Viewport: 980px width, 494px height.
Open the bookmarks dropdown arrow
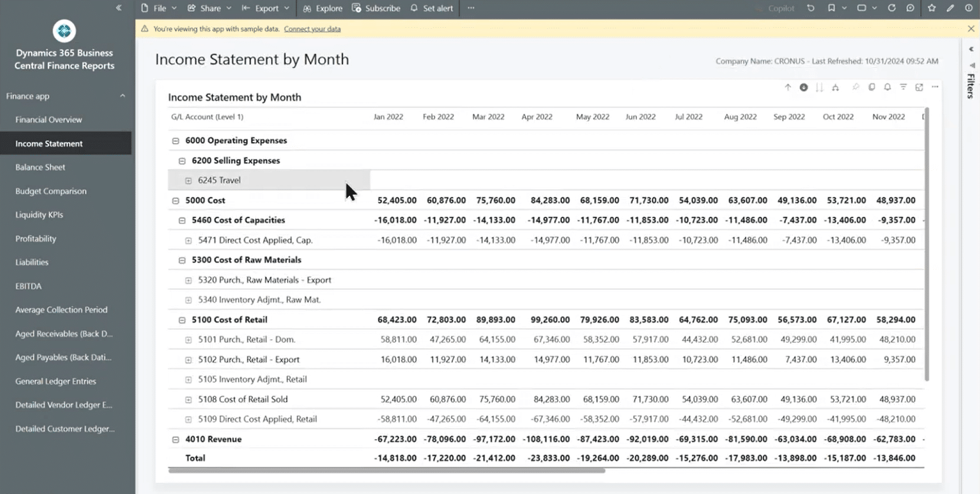click(x=844, y=8)
